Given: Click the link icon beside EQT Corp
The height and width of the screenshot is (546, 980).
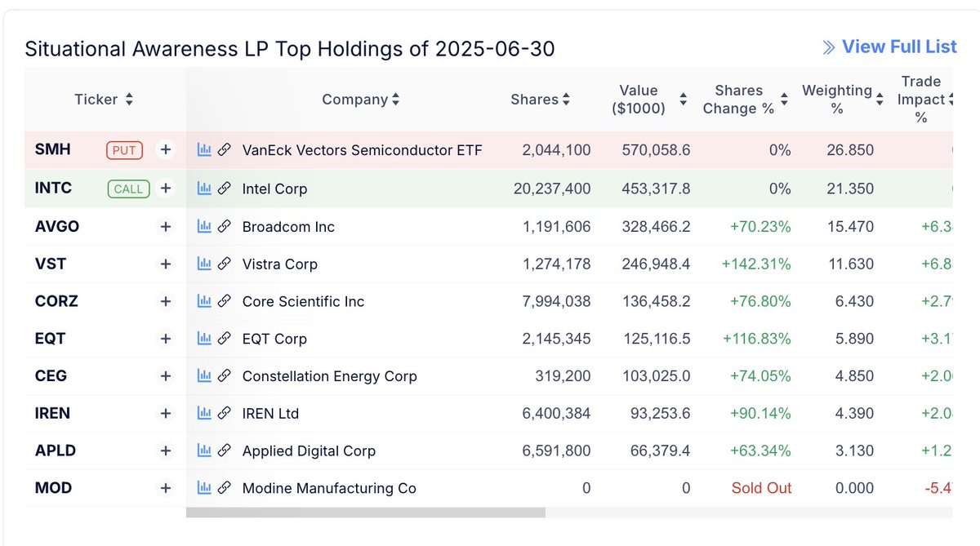Looking at the screenshot, I should (224, 339).
